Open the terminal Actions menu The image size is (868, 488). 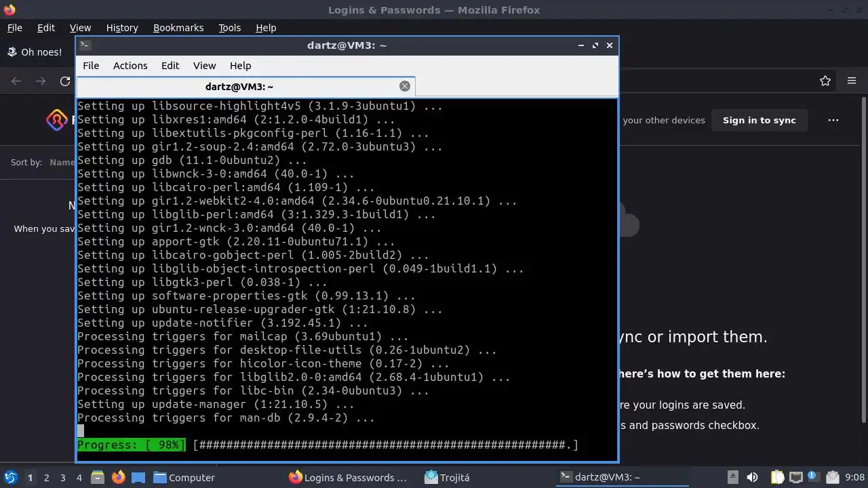tap(130, 66)
